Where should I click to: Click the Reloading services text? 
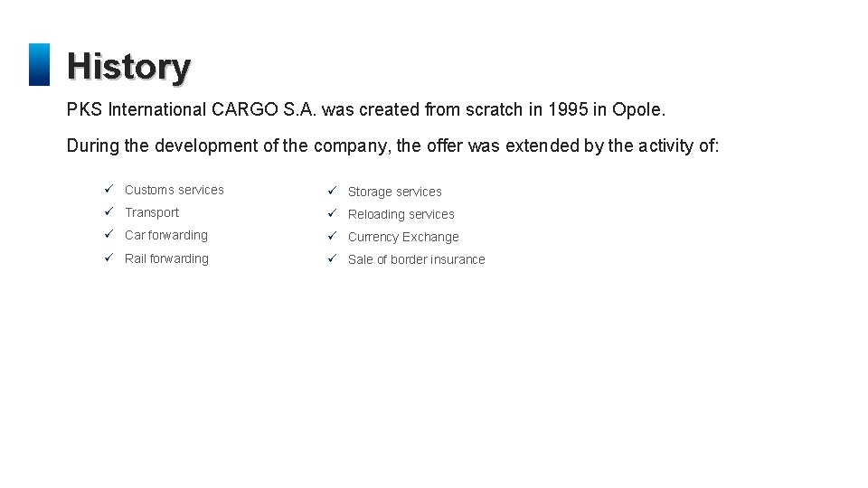[401, 214]
